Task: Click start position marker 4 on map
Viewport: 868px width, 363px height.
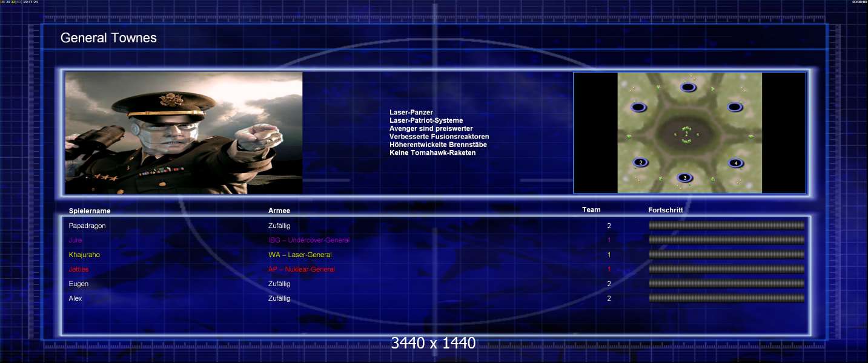Action: [x=735, y=163]
